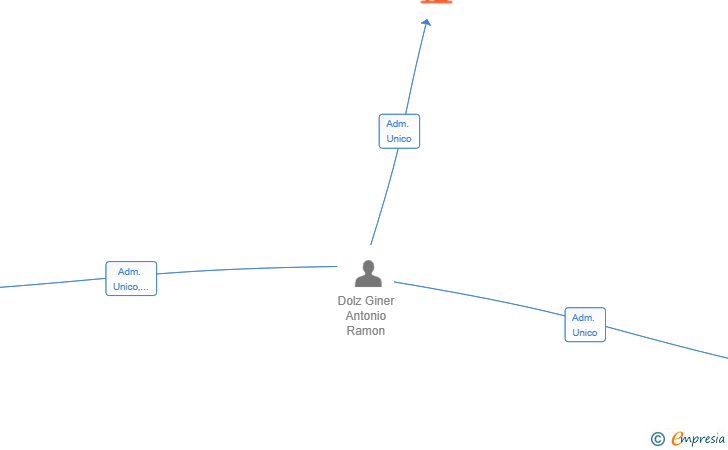Click 'Adm.' text in the top relation label
Viewport: 728px width, 450px height.
[397, 124]
